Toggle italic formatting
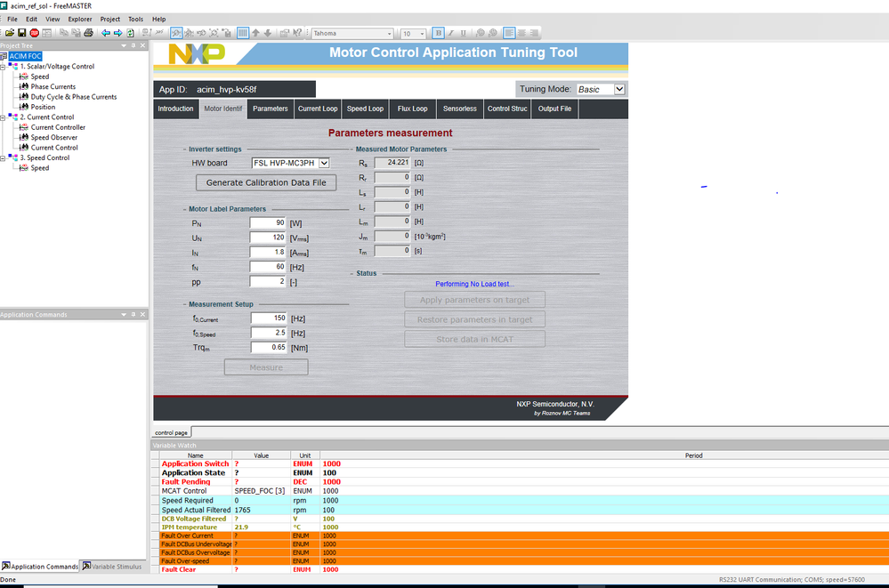 451,33
